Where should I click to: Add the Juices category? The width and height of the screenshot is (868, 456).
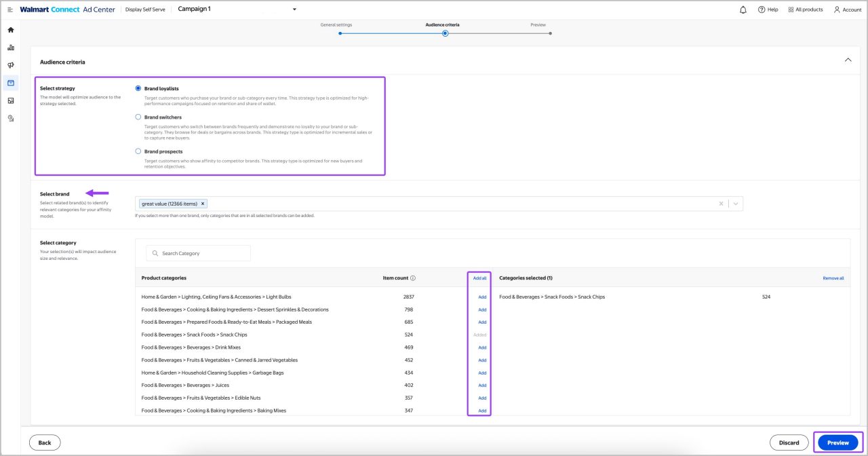tap(482, 385)
